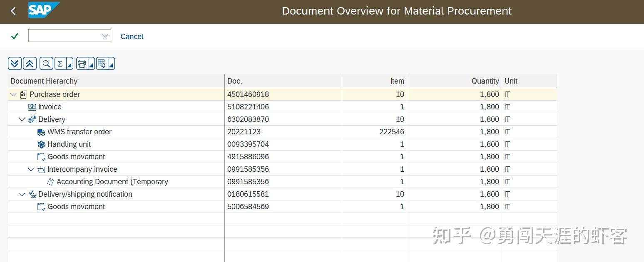Image resolution: width=644 pixels, height=262 pixels.
Task: Click the Cancel link
Action: tap(132, 37)
